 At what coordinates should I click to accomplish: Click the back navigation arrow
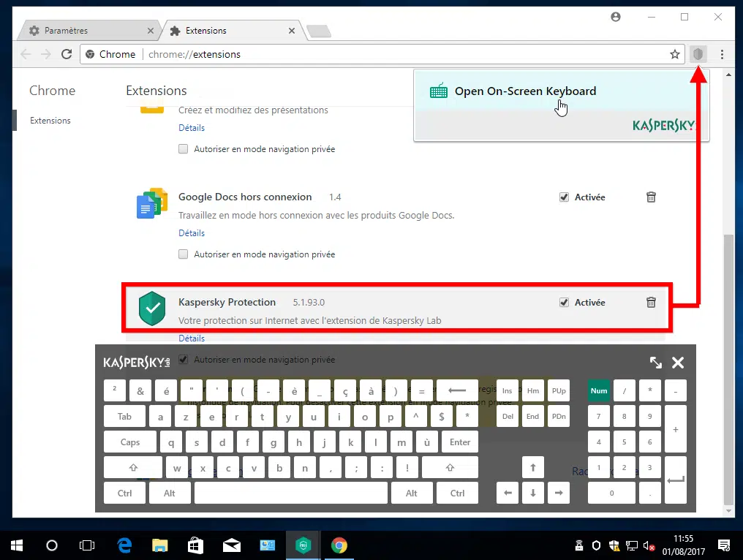coord(26,54)
